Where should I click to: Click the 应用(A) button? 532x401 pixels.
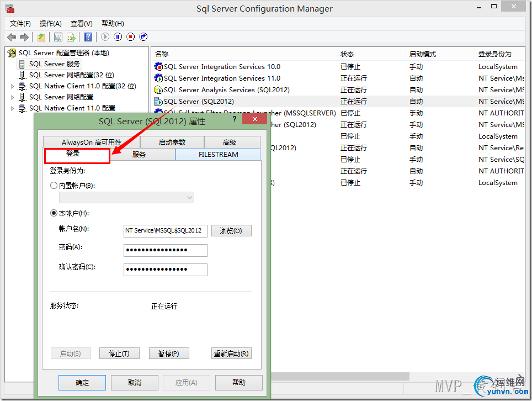click(187, 383)
